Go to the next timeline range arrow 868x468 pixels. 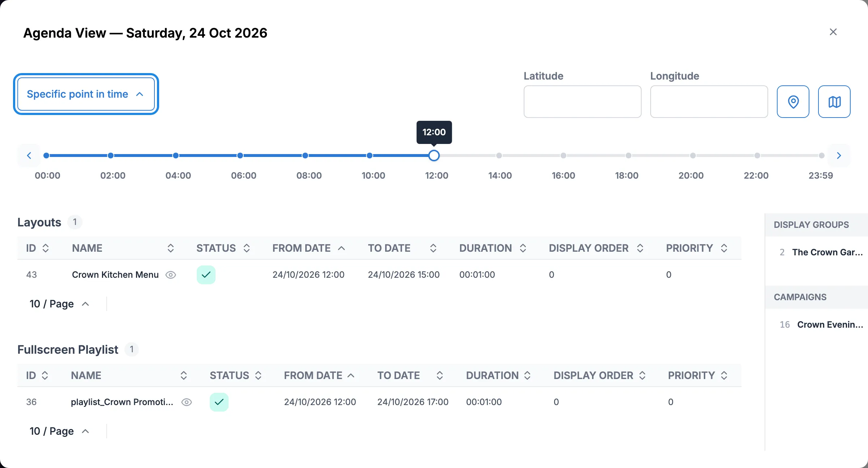839,156
